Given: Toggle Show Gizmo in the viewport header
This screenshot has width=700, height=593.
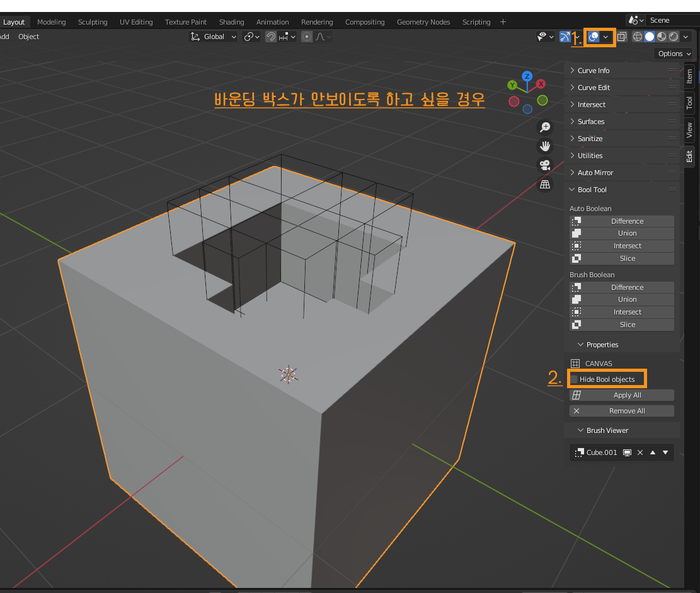Looking at the screenshot, I should [x=564, y=36].
